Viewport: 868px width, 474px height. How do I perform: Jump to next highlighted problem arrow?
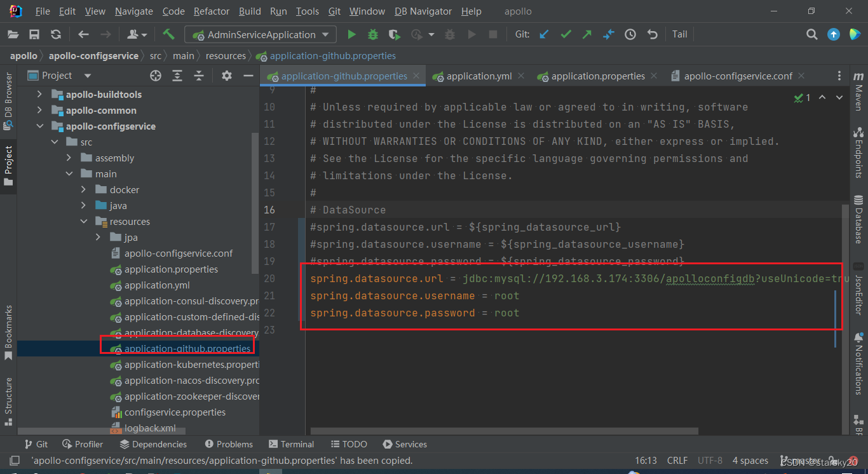coord(839,98)
